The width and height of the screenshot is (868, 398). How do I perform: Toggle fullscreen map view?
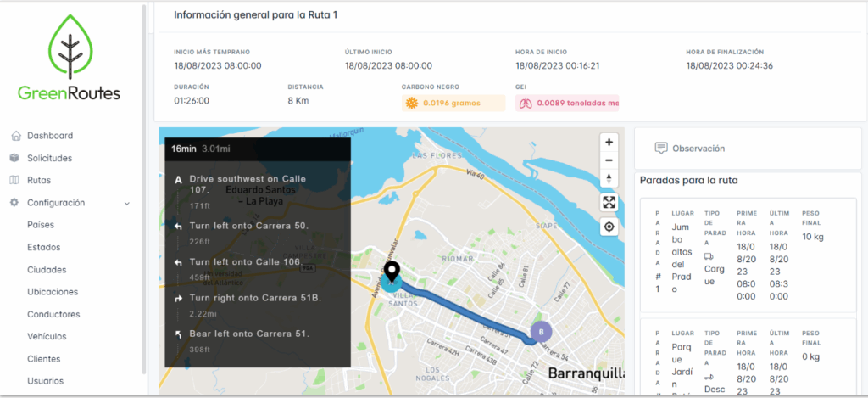(x=609, y=202)
